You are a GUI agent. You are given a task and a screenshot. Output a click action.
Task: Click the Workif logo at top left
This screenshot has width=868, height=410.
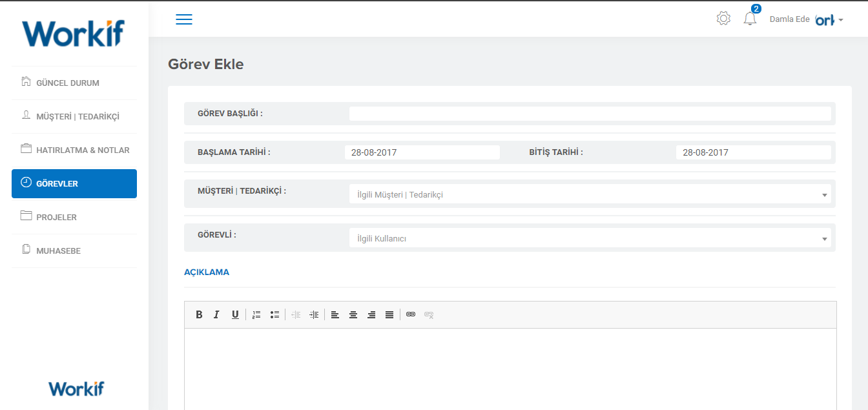[73, 34]
